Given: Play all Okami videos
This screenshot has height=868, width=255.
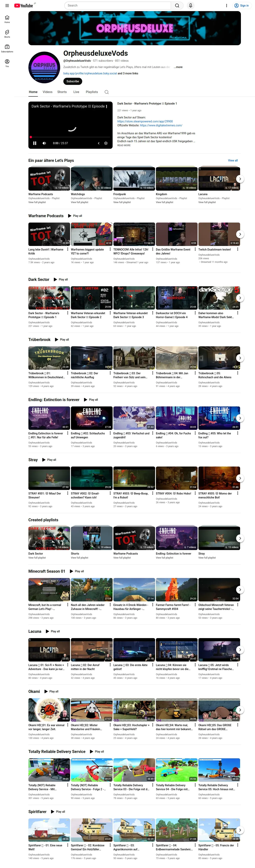Looking at the screenshot, I should click(51, 691).
